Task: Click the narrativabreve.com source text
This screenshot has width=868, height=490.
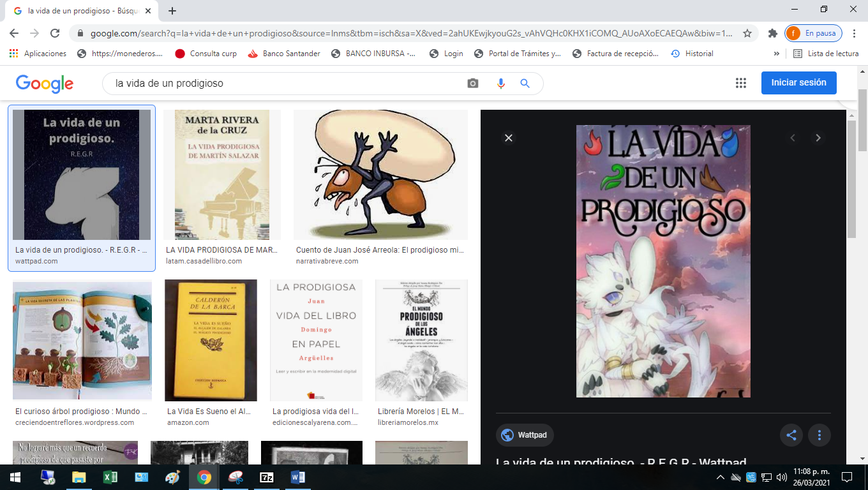Action: [327, 261]
